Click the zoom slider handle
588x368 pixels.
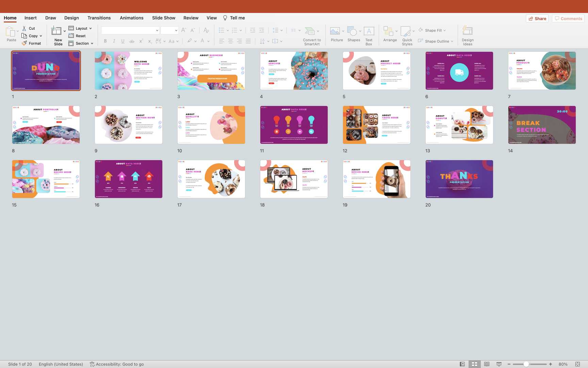[x=526, y=364]
